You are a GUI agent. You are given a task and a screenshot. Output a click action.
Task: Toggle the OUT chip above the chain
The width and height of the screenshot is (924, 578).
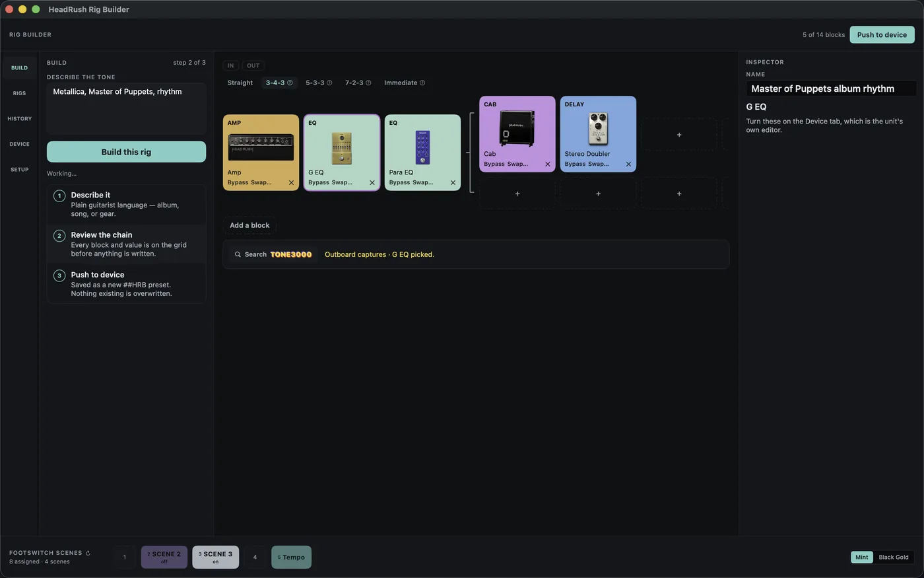point(253,65)
